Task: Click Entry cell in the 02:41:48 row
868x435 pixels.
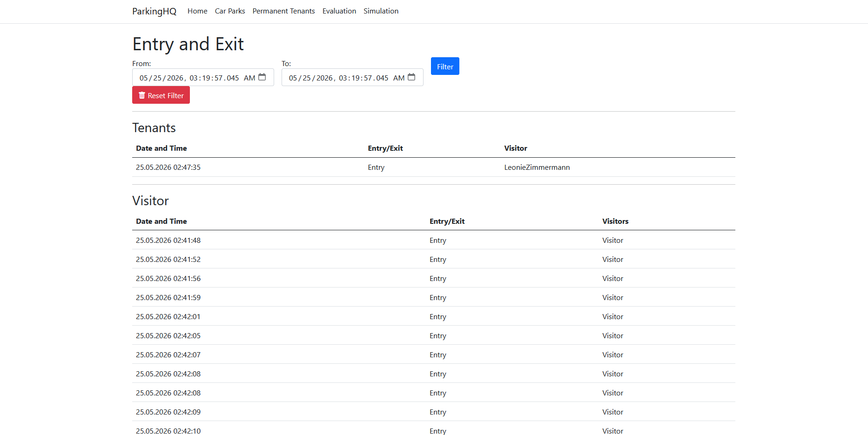Action: click(x=438, y=241)
